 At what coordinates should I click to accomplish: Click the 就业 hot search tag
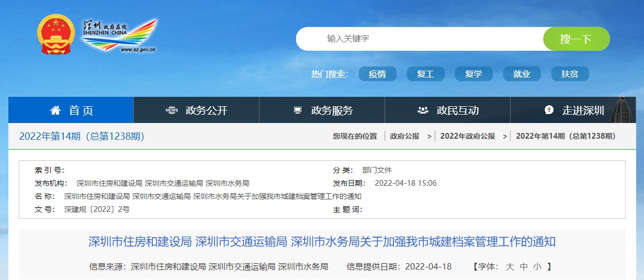pyautogui.click(x=522, y=74)
